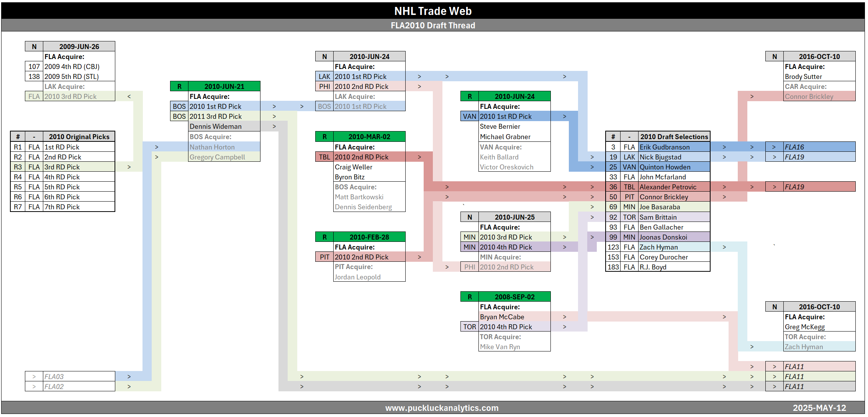
Task: Click the N marker beside 2009-JUN-26
Action: [34, 46]
